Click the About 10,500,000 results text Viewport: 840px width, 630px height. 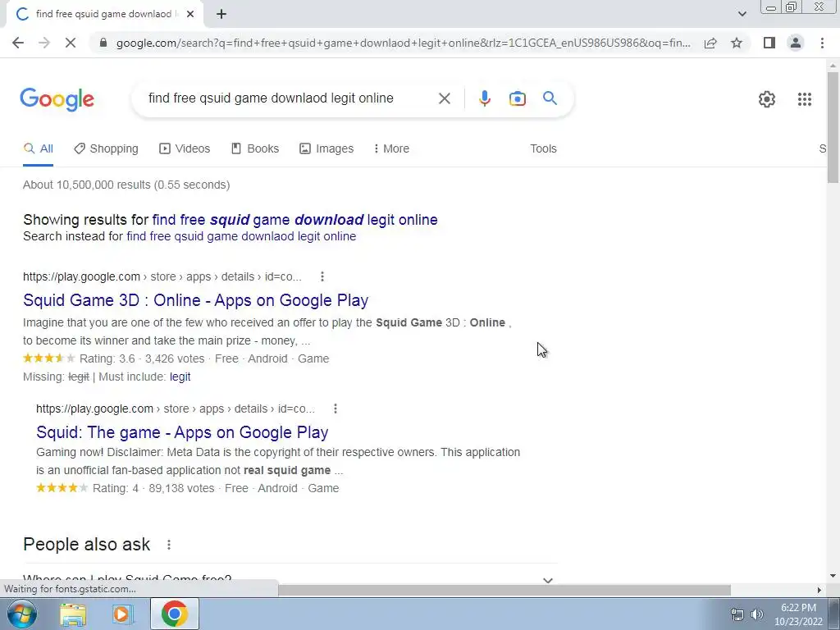point(126,185)
